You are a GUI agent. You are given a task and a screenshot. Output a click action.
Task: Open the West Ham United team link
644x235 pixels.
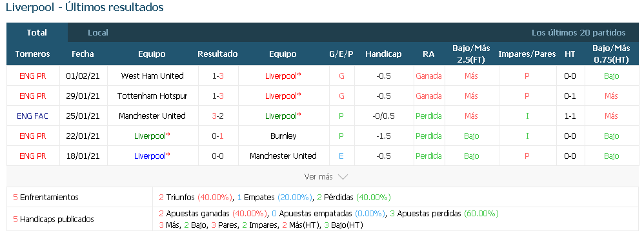tap(152, 76)
